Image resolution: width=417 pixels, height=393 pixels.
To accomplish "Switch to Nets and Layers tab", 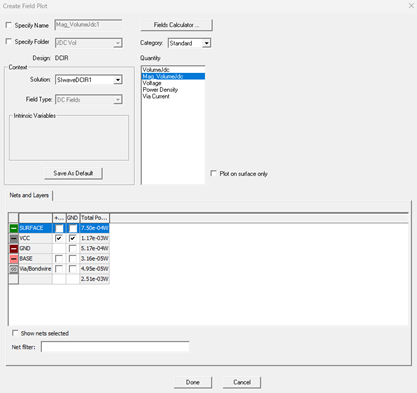I will pos(29,195).
